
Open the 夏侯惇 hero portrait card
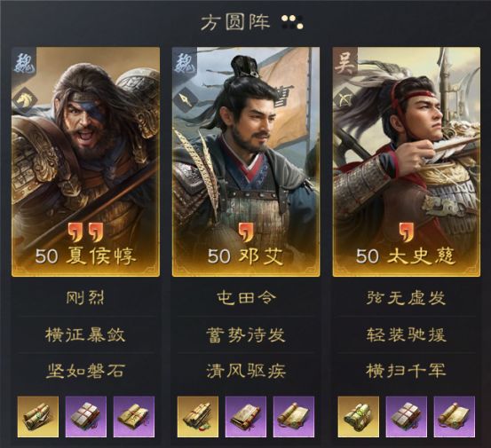pos(85,162)
